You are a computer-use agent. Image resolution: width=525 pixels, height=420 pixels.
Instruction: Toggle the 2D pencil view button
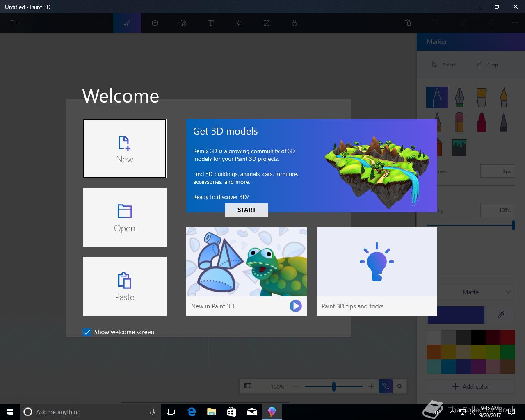[385, 386]
